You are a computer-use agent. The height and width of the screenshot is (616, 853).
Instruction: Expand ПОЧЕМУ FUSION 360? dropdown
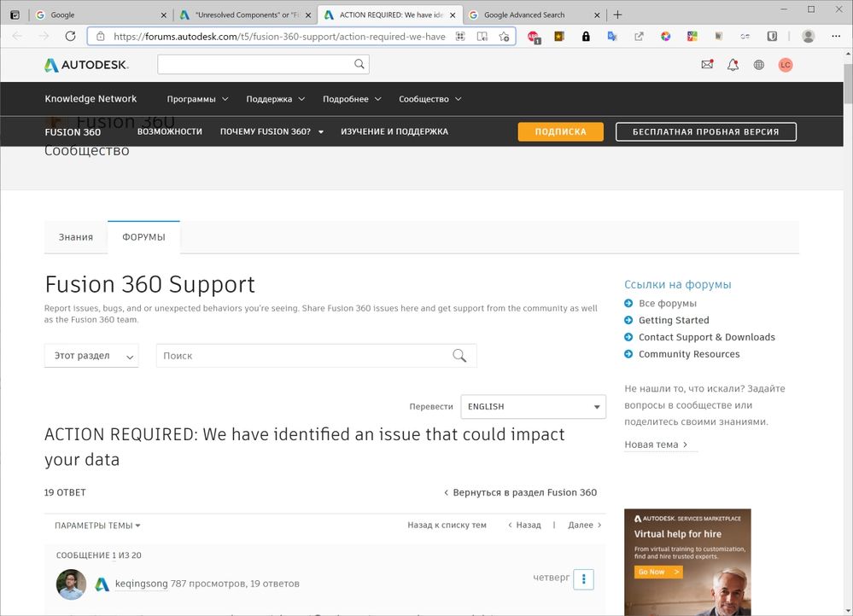[272, 131]
